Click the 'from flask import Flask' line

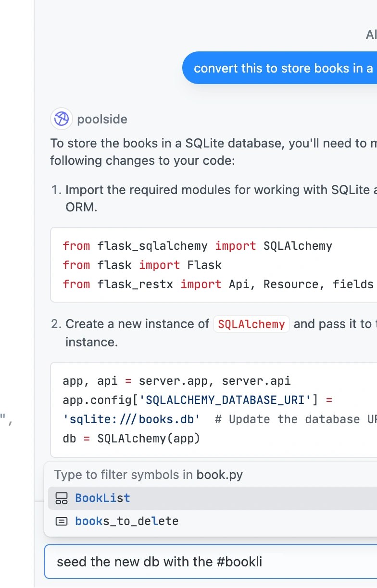pyautogui.click(x=142, y=265)
